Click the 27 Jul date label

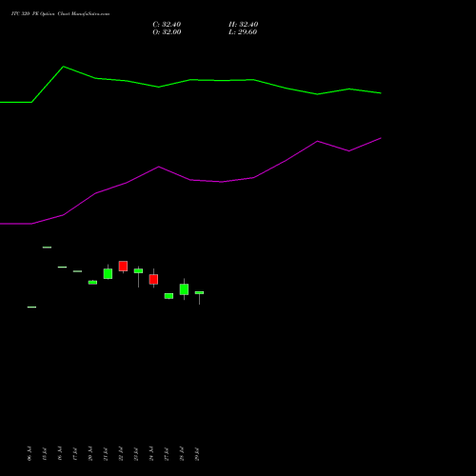pos(167,454)
